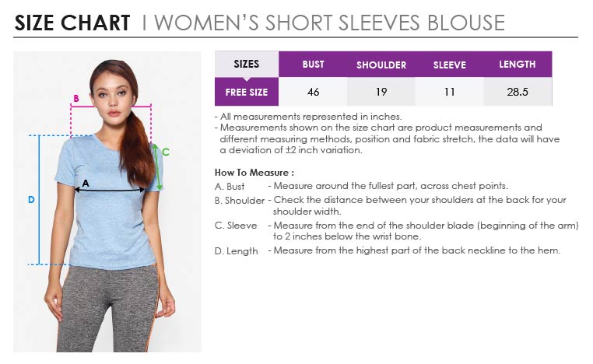The image size is (593, 364).
Task: Select the LENGTH column header
Action: point(518,65)
